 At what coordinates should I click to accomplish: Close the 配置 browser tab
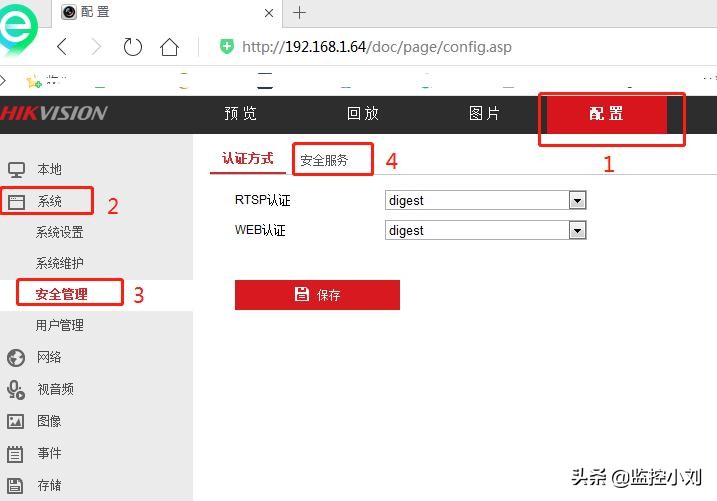[269, 13]
